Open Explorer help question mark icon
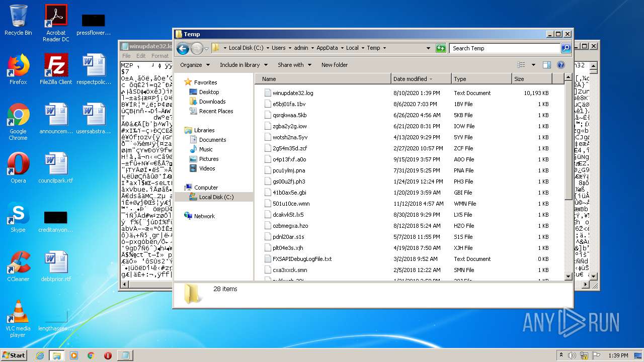Viewport: 644px width, 362px height. [561, 65]
